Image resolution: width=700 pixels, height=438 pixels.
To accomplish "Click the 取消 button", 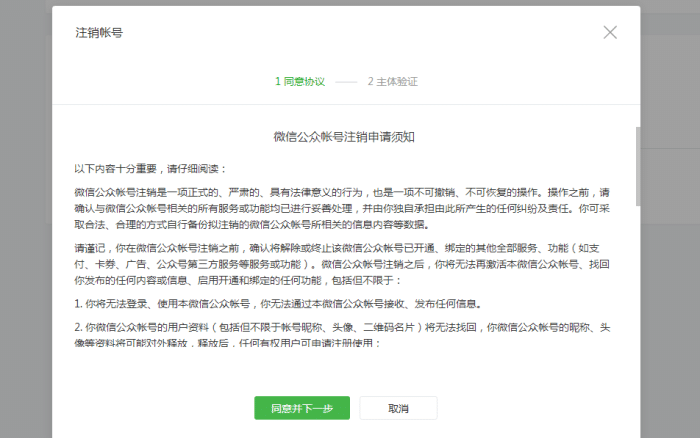I will [398, 408].
